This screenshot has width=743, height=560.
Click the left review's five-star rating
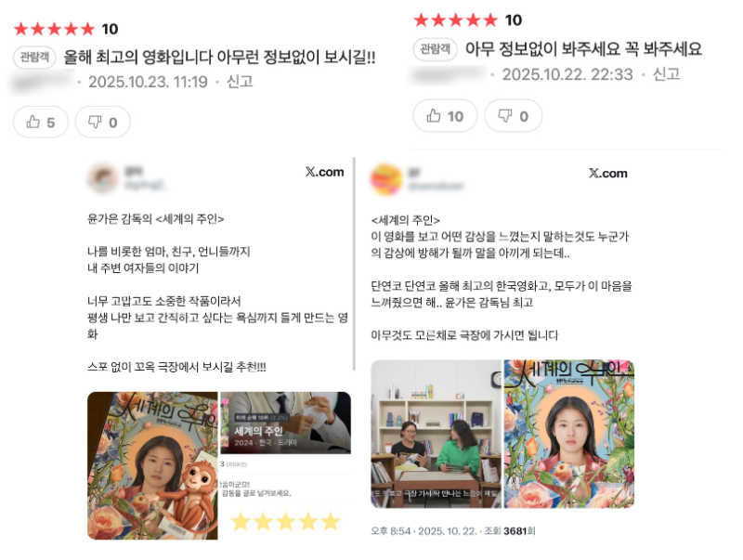tap(55, 30)
